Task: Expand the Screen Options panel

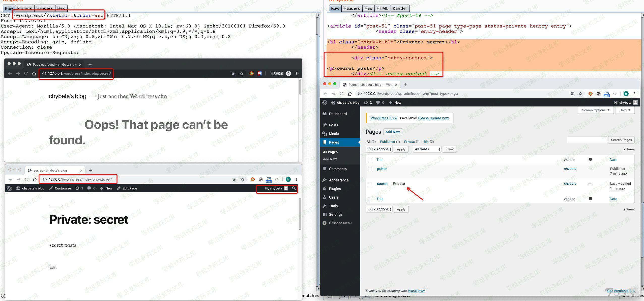Action: pos(596,110)
